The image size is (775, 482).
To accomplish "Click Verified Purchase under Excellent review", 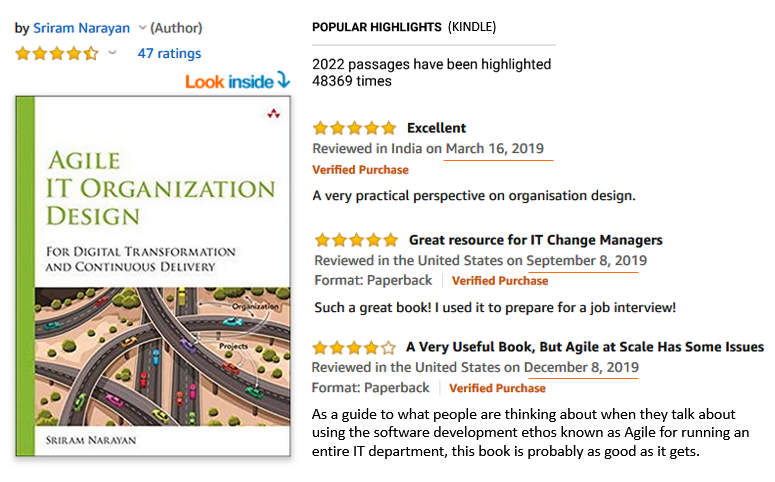I will (x=360, y=170).
